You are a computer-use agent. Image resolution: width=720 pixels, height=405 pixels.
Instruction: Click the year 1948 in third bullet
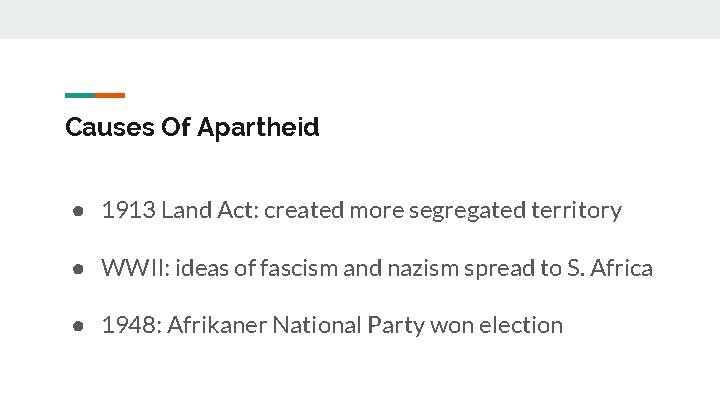click(x=131, y=325)
